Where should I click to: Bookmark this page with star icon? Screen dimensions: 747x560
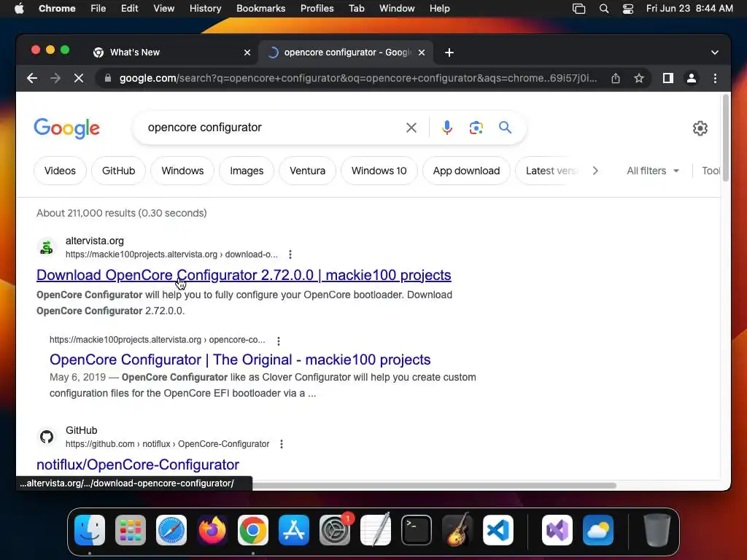(639, 78)
